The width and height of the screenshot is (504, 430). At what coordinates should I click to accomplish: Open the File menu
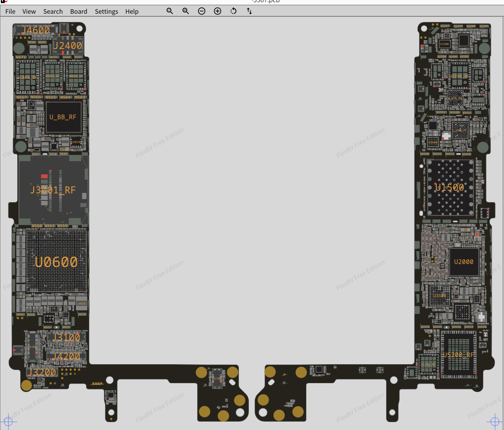pyautogui.click(x=10, y=11)
